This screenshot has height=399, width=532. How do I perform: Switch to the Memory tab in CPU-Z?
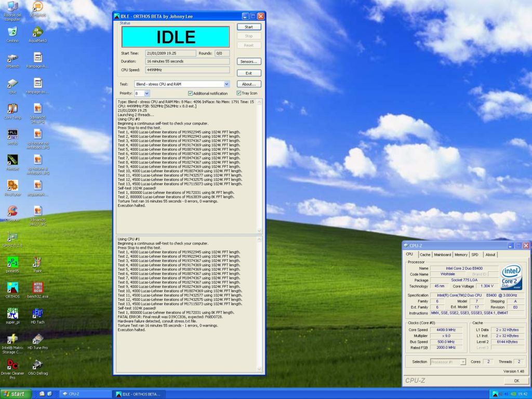tap(461, 255)
